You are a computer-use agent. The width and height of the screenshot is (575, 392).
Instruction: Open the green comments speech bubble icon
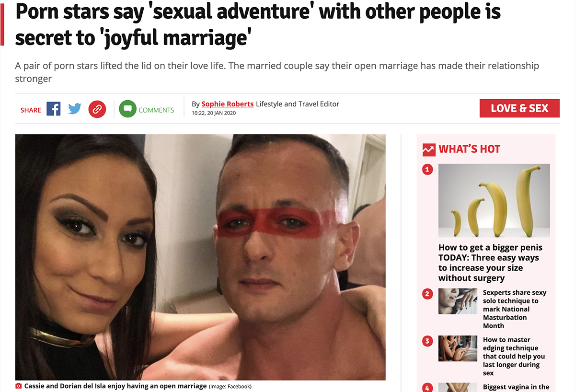[127, 109]
